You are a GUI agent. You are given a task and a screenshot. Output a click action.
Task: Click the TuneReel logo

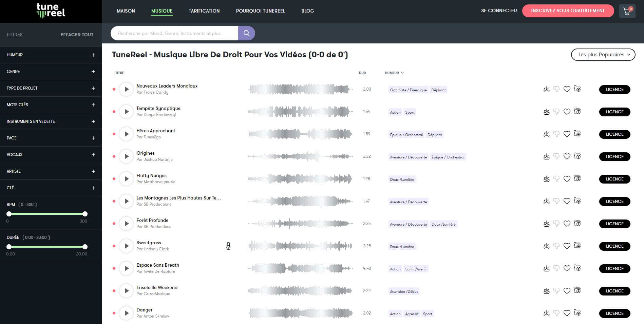click(51, 11)
